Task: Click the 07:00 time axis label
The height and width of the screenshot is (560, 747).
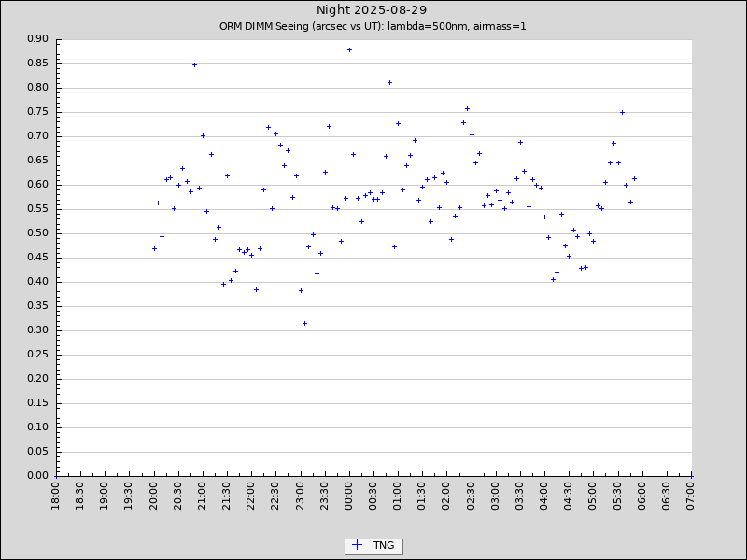Action: 692,497
